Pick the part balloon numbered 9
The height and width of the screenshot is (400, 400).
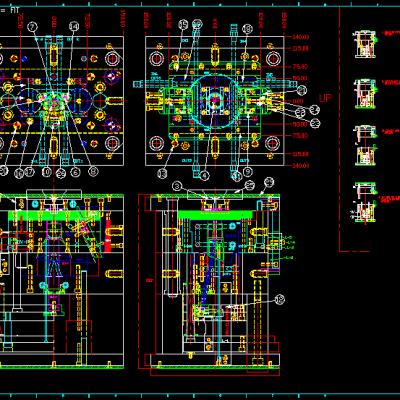[248, 172]
